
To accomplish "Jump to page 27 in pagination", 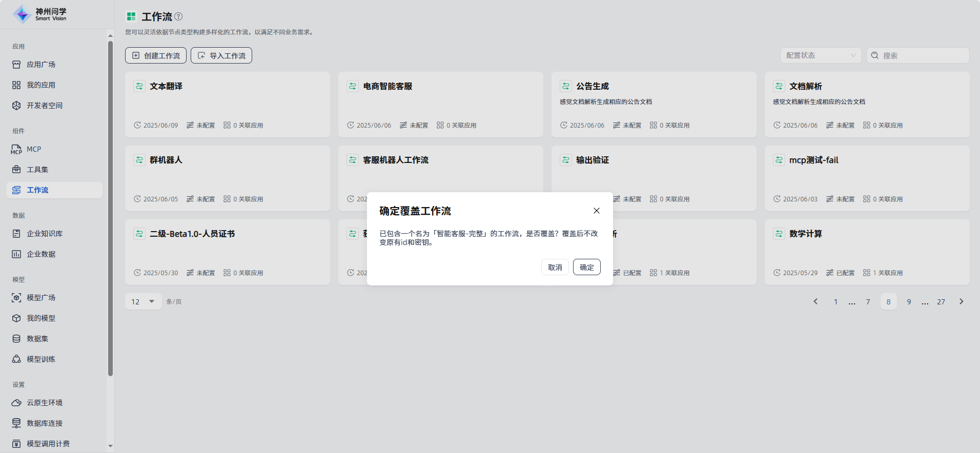I will point(941,302).
